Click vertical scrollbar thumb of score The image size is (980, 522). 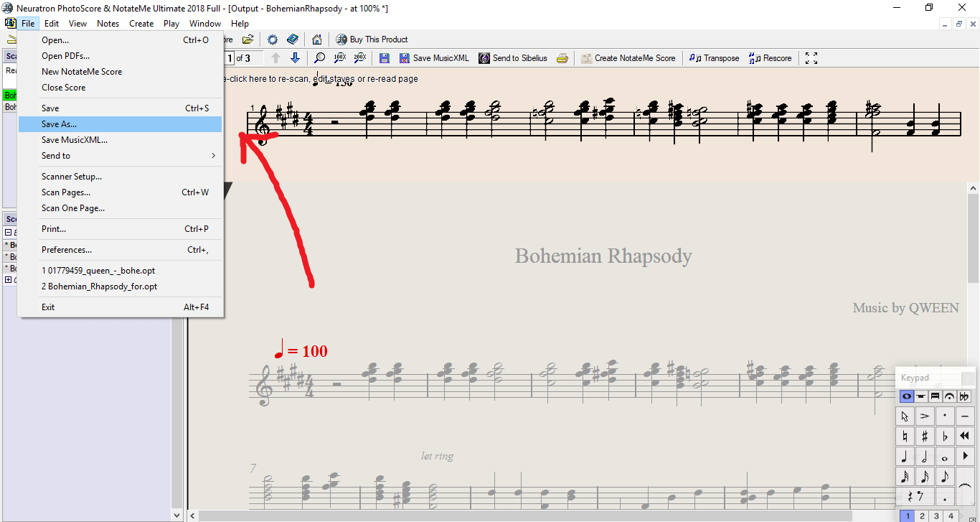coord(974,238)
